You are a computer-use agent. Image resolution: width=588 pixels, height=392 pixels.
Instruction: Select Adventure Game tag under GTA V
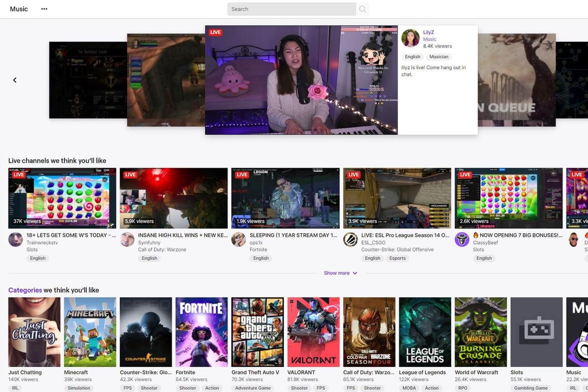tap(253, 388)
